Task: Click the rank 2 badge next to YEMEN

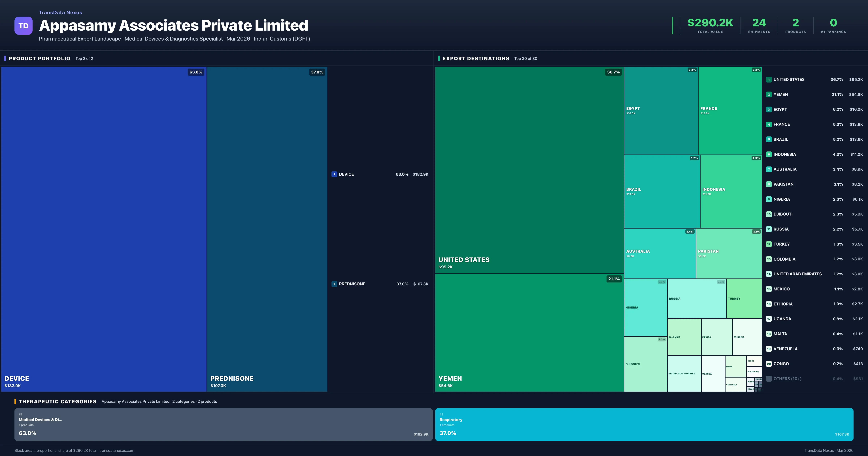Action: point(769,94)
